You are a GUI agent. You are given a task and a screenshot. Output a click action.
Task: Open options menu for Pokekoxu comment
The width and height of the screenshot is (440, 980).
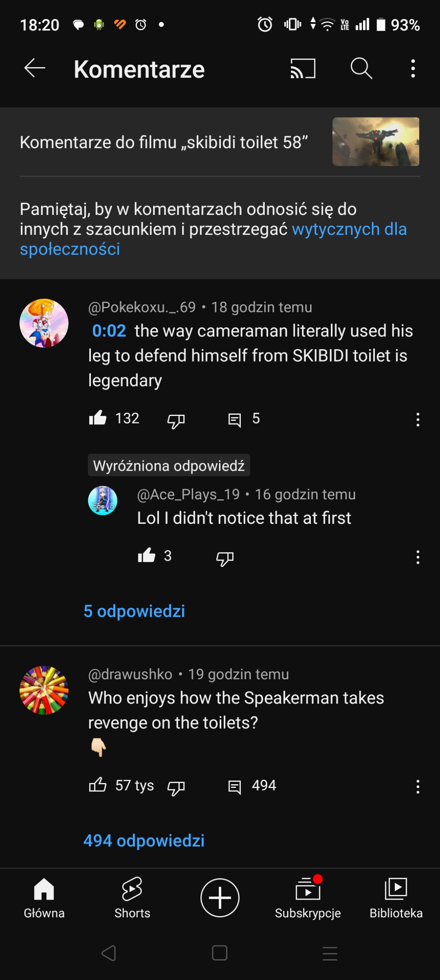[418, 420]
